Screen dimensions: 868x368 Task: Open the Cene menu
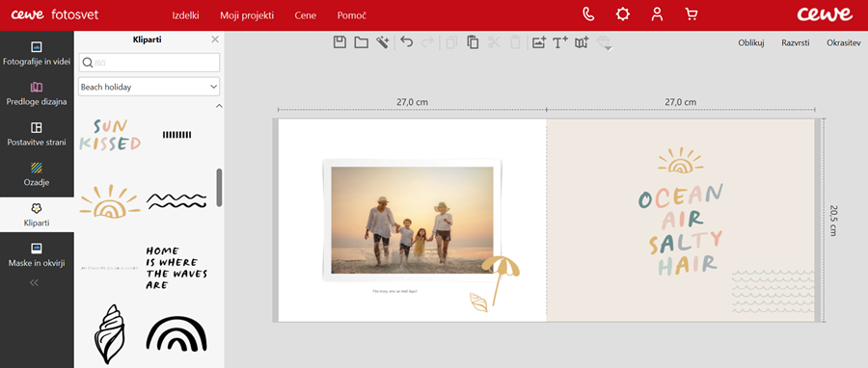tap(306, 15)
